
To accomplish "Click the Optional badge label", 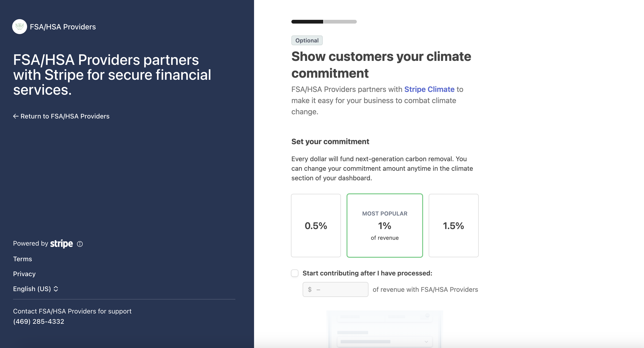I will [x=307, y=40].
